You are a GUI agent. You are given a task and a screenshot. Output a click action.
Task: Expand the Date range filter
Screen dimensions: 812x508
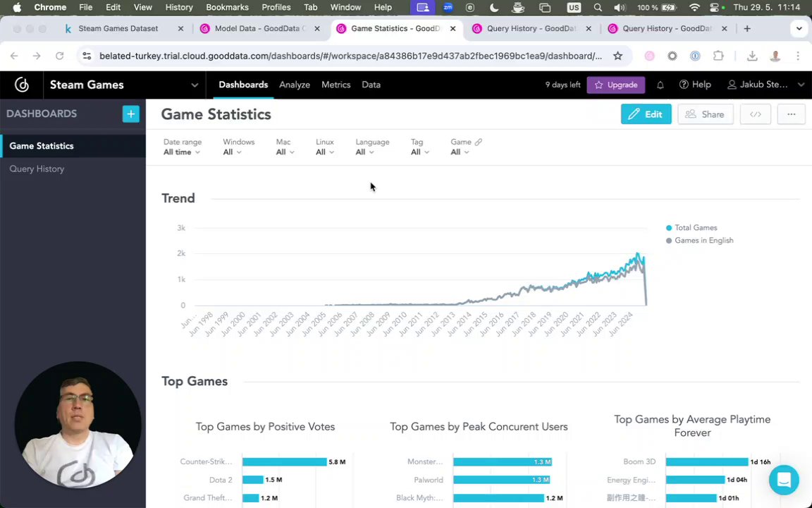pyautogui.click(x=182, y=147)
